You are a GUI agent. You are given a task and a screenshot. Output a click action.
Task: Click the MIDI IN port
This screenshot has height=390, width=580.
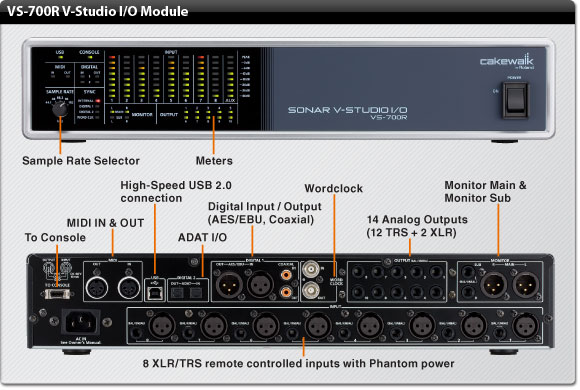click(129, 288)
